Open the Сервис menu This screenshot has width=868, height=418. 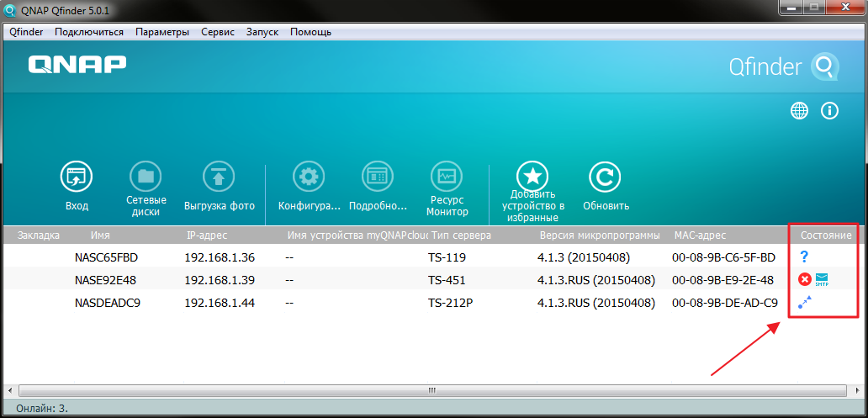(218, 32)
